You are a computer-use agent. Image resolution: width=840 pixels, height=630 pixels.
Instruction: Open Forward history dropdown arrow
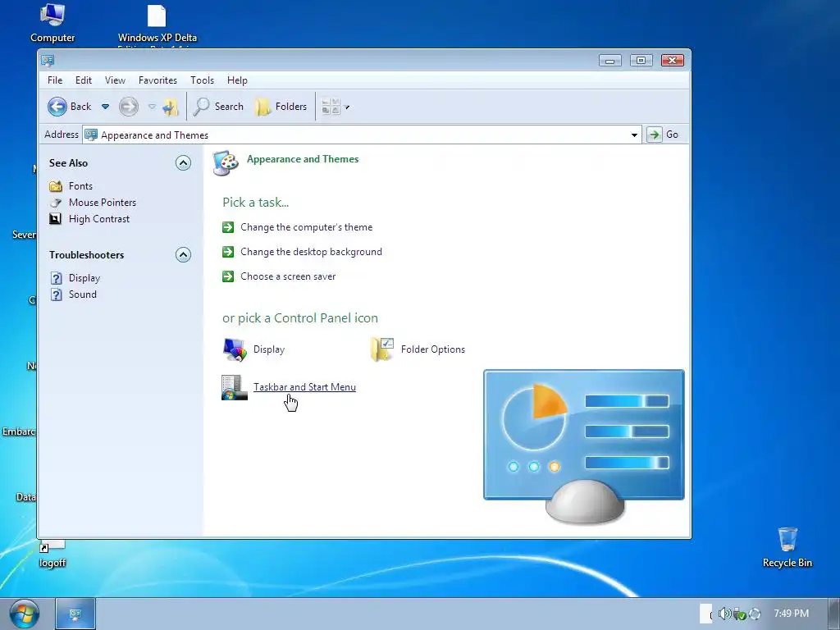pyautogui.click(x=152, y=107)
